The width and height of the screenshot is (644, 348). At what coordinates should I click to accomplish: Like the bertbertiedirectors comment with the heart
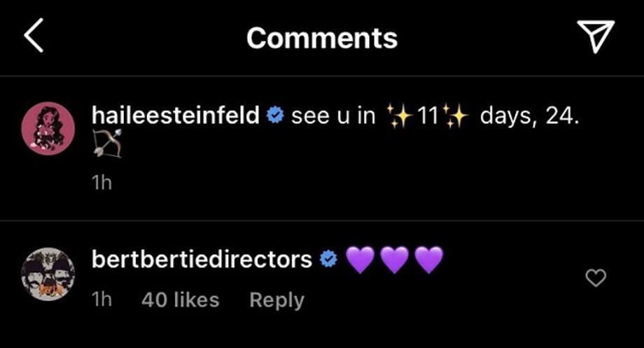pyautogui.click(x=595, y=279)
